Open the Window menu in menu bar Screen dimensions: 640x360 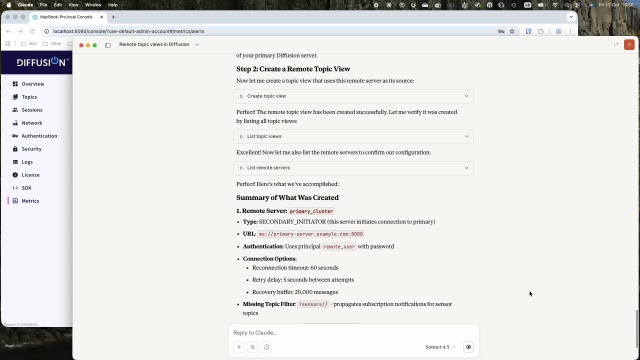(x=93, y=5)
